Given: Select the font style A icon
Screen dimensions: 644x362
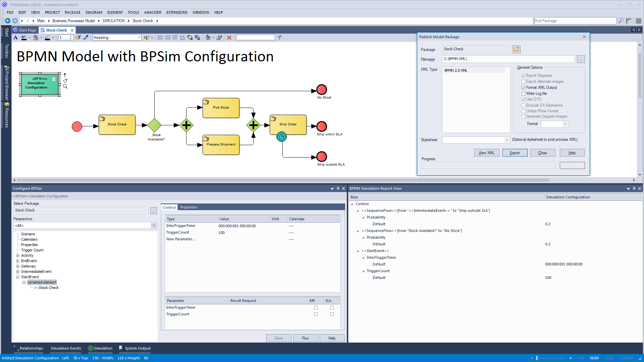Looking at the screenshot, I should coord(15,38).
